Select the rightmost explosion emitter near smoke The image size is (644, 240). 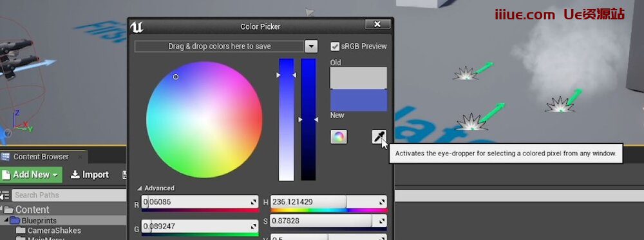click(x=560, y=104)
